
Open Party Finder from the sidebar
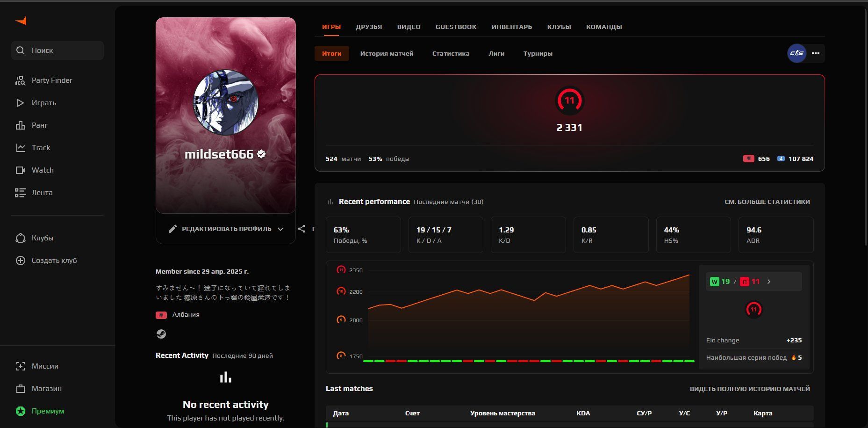51,80
